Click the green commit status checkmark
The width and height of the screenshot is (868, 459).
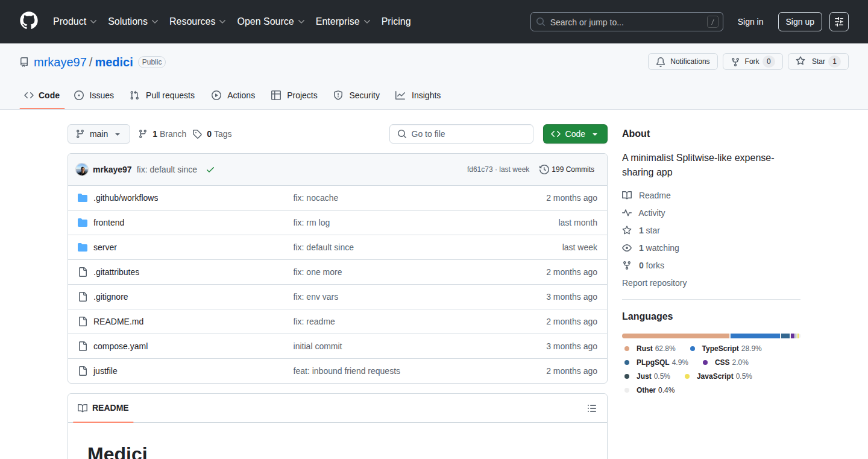pyautogui.click(x=210, y=169)
